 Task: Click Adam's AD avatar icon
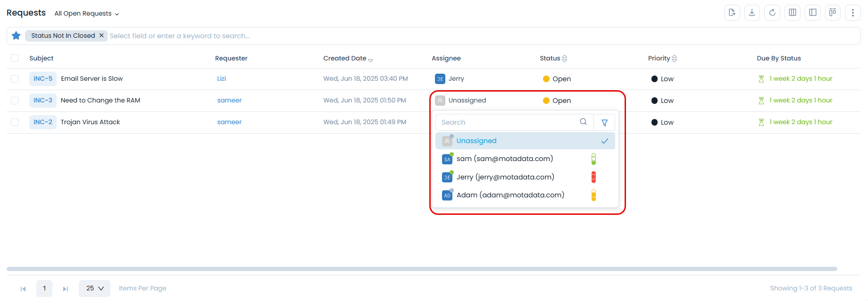447,195
